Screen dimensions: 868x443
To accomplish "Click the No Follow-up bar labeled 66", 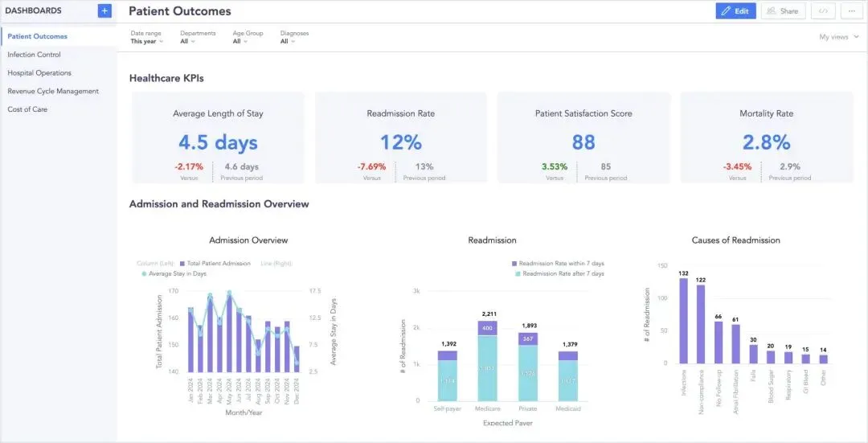I will click(719, 343).
